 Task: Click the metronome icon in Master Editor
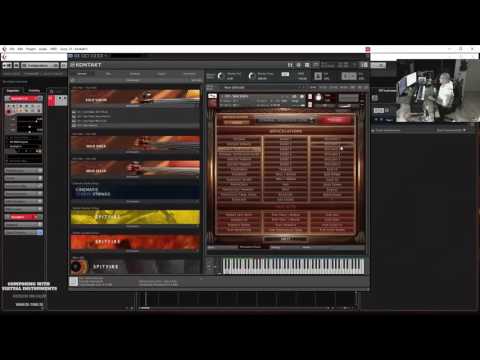(318, 76)
